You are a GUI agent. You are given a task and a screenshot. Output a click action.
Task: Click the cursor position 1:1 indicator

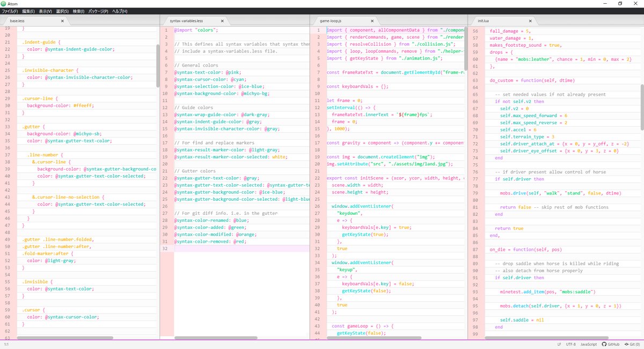(6, 344)
